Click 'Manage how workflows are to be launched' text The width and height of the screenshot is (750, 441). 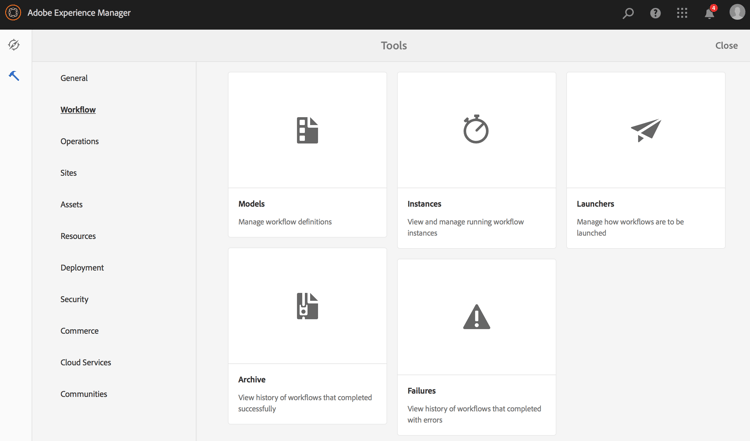pyautogui.click(x=630, y=227)
